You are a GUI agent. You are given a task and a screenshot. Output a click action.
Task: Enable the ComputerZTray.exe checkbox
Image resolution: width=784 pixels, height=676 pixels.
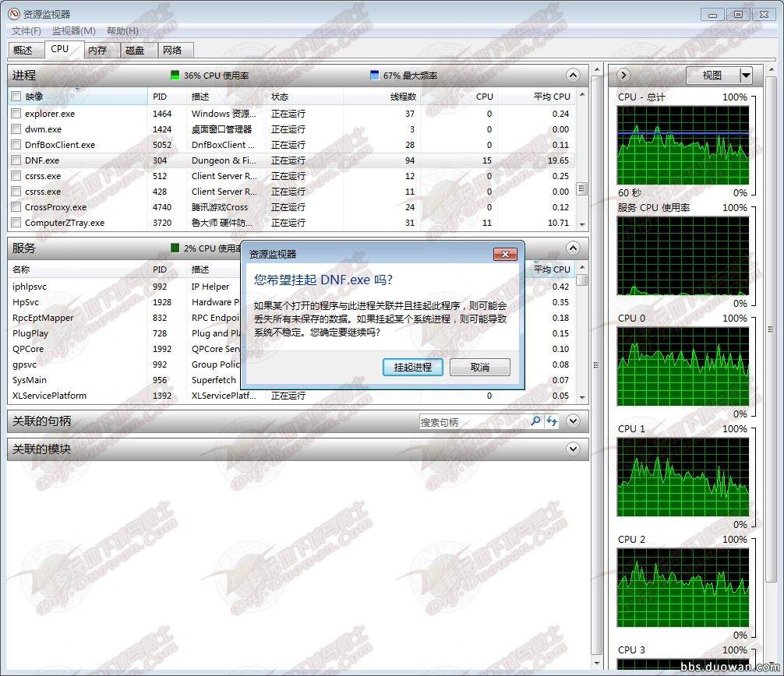click(x=16, y=223)
